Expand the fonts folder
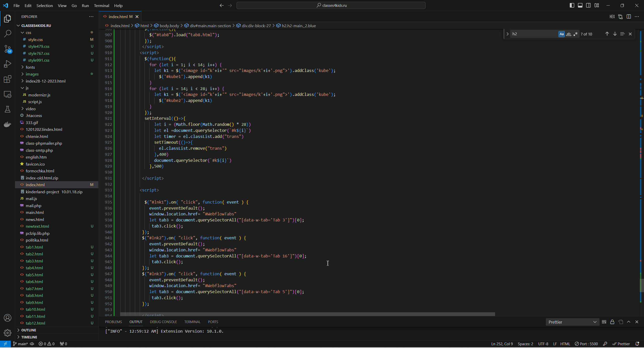This screenshot has width=644, height=348. [30, 67]
